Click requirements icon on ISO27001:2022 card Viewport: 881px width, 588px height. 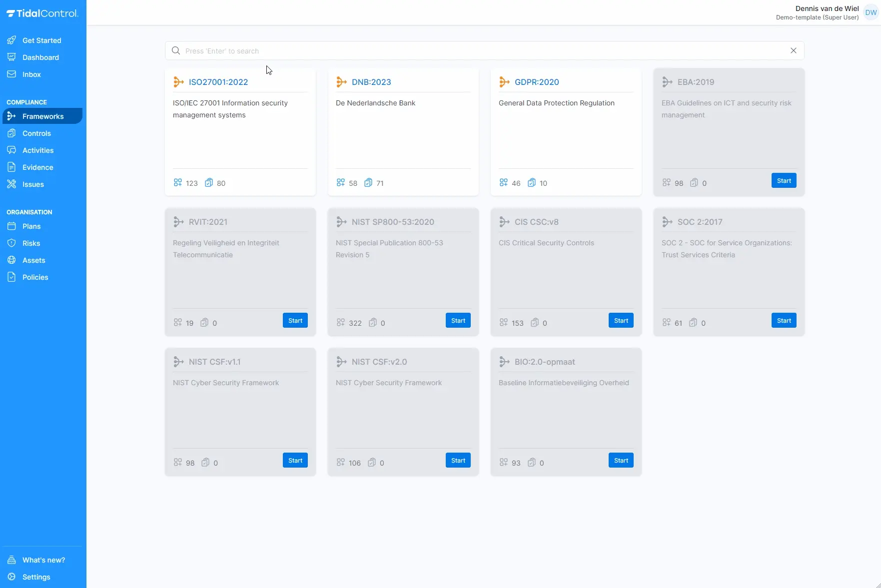click(178, 183)
